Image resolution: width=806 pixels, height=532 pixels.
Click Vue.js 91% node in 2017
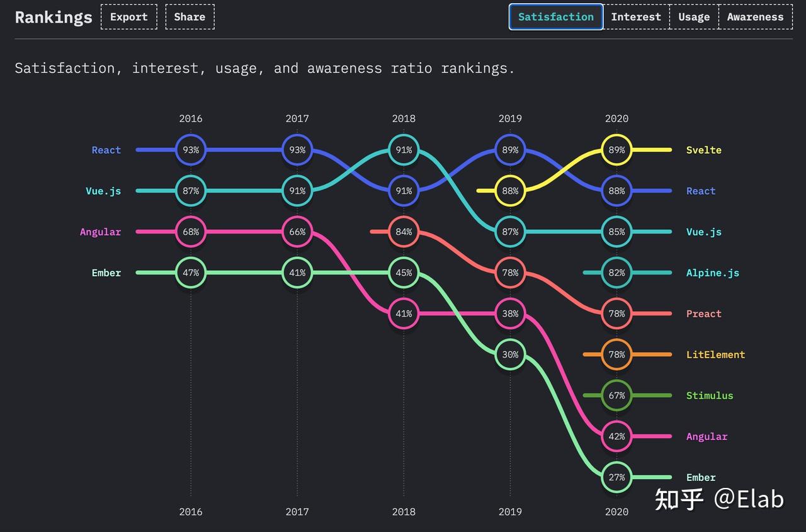pyautogui.click(x=297, y=191)
